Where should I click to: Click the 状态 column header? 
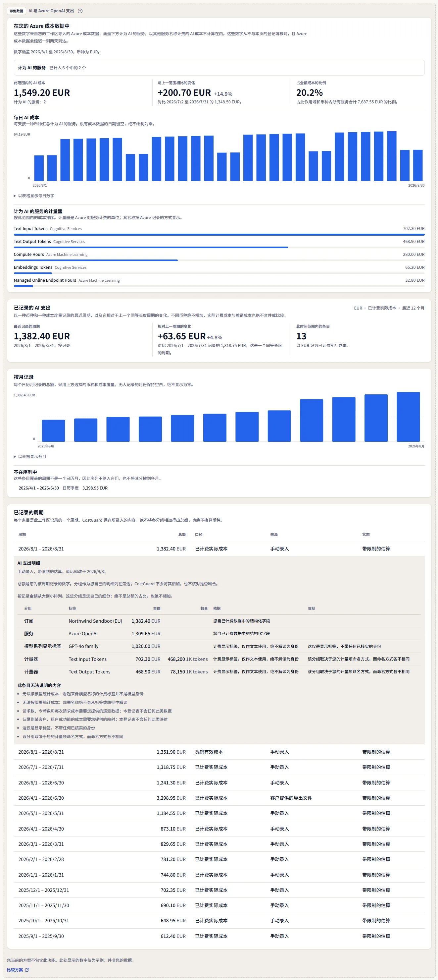point(366,535)
